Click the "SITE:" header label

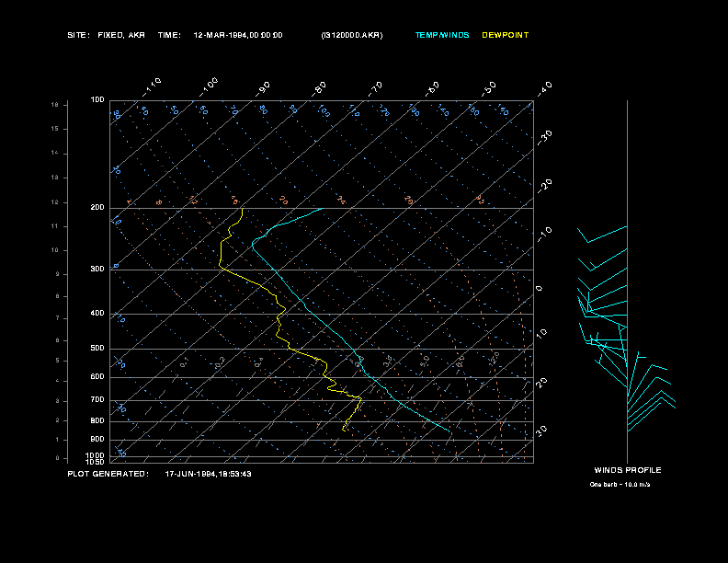point(78,35)
